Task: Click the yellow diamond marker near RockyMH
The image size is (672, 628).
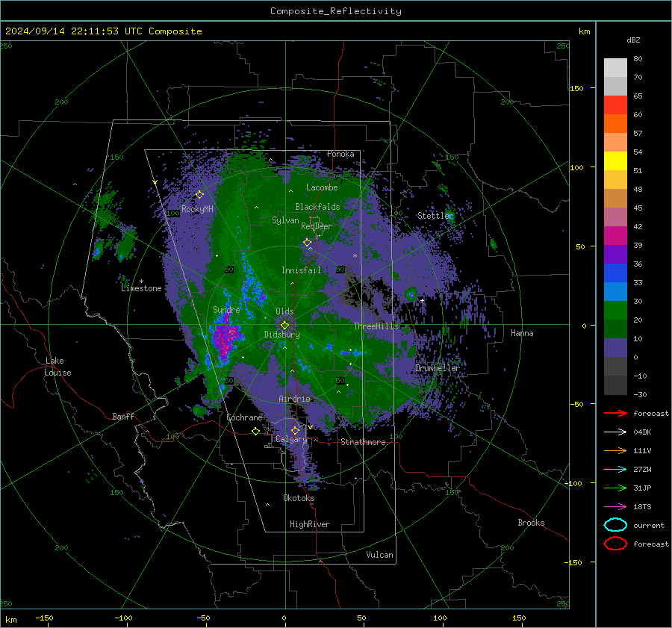Action: click(199, 195)
